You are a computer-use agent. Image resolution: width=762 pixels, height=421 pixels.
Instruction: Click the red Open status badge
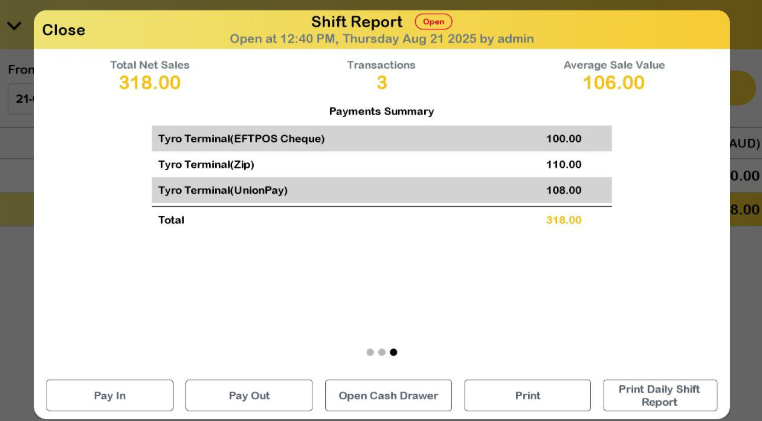[x=433, y=22]
